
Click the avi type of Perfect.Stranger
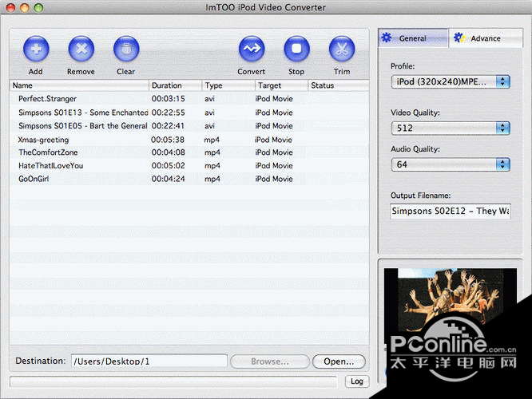tap(209, 99)
